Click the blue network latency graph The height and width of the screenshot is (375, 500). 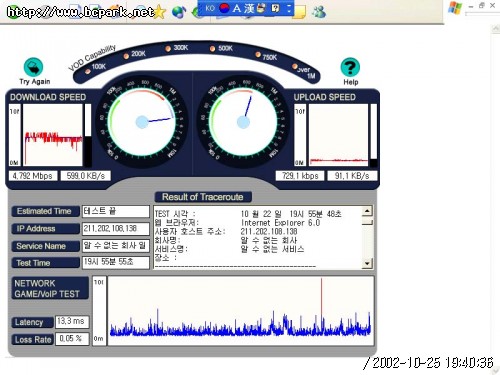(x=241, y=310)
